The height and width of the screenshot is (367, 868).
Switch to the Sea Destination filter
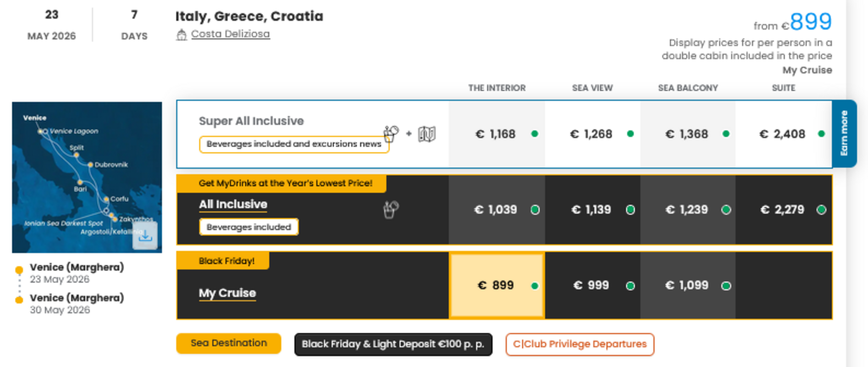coord(228,343)
